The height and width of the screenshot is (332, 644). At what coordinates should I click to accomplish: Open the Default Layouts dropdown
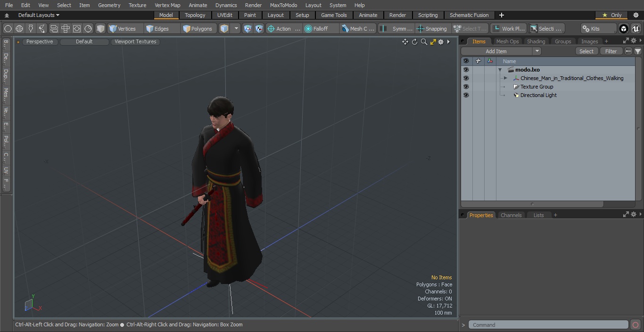click(39, 15)
